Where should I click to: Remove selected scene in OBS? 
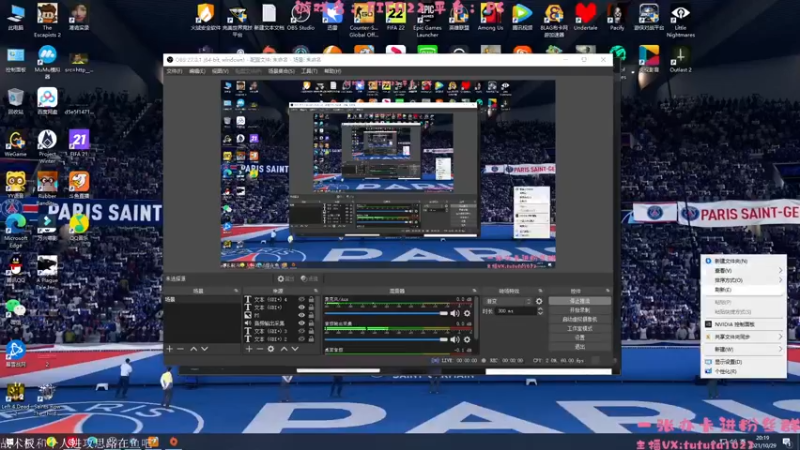tap(180, 349)
